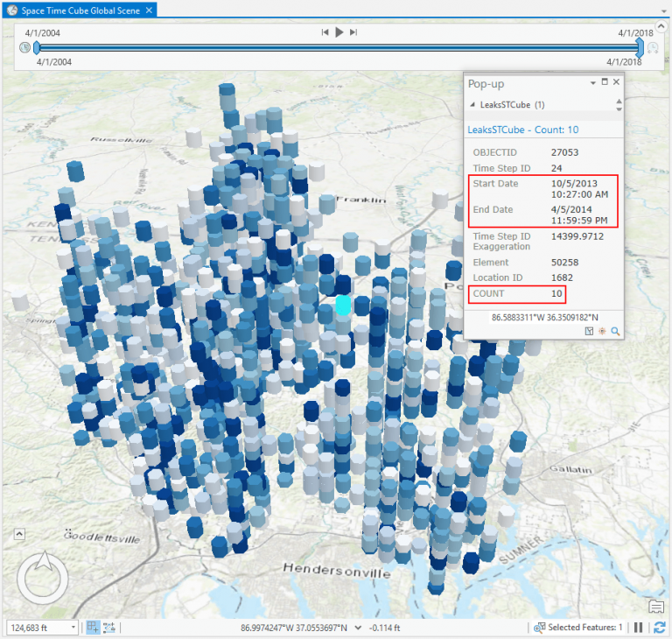Open the coordinate display units dropdown
Viewport: 672px width, 639px height.
click(358, 628)
